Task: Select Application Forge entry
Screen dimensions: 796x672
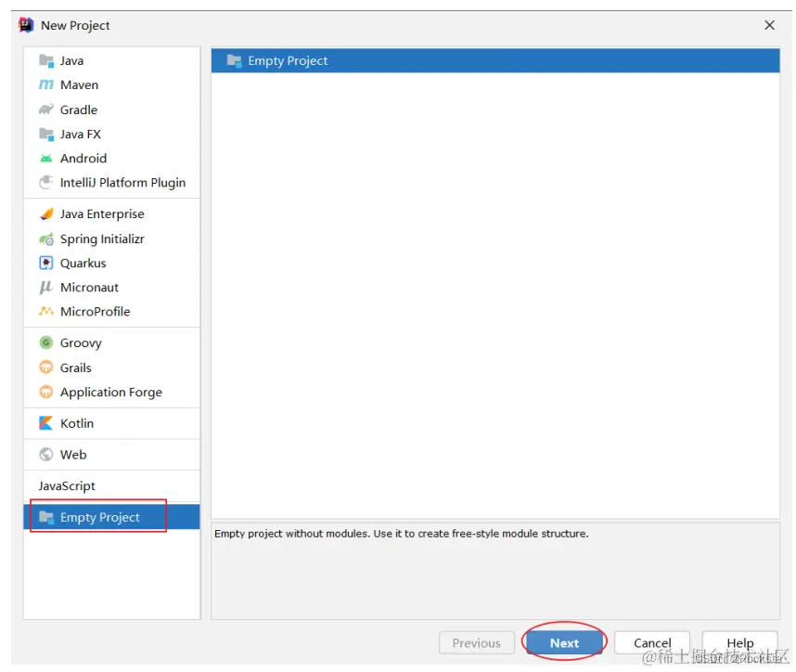Action: (x=111, y=392)
